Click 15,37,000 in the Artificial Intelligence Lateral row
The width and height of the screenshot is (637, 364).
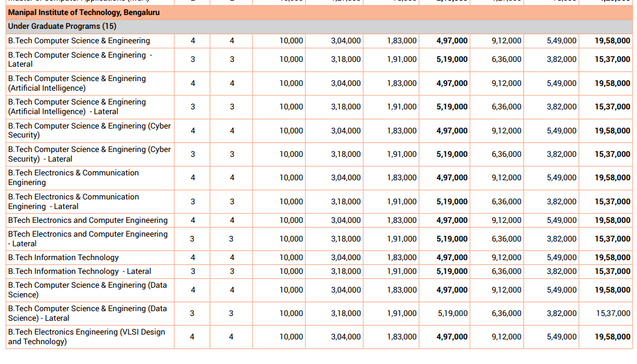point(612,107)
